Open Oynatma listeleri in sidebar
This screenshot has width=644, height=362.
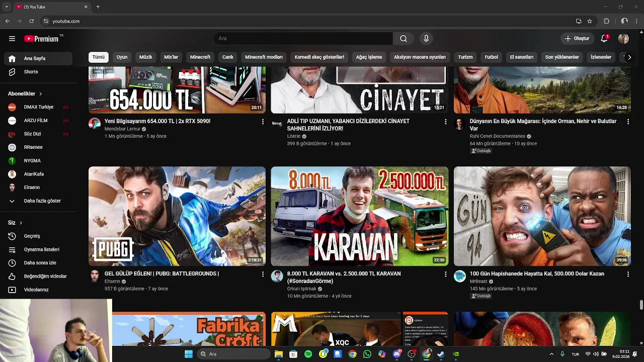point(39,249)
